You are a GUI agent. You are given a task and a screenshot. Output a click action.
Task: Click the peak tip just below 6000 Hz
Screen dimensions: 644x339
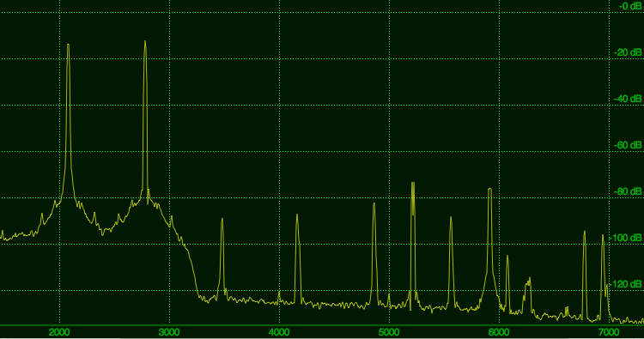tap(489, 190)
